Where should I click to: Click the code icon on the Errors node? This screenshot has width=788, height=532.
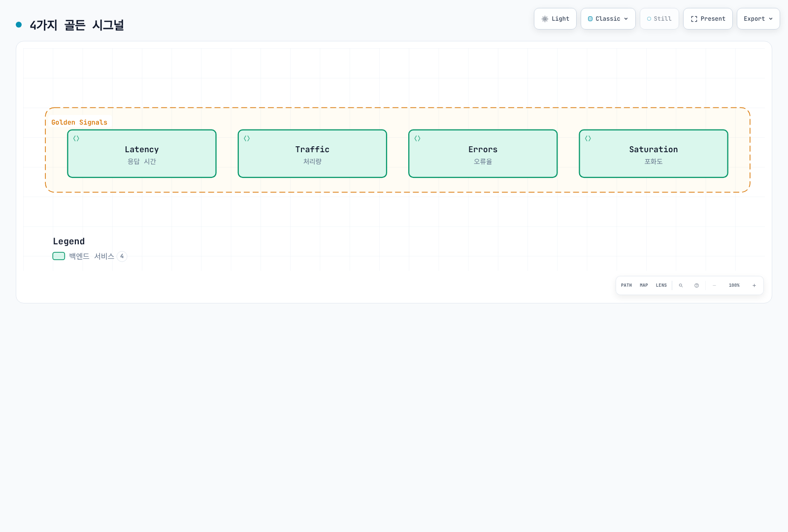pyautogui.click(x=417, y=138)
